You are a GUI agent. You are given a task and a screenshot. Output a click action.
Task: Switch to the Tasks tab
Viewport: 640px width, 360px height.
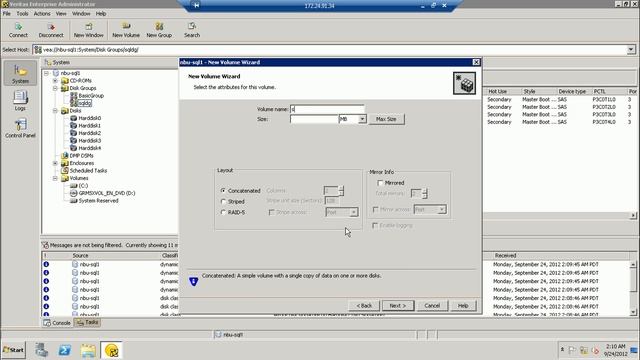[x=88, y=322]
